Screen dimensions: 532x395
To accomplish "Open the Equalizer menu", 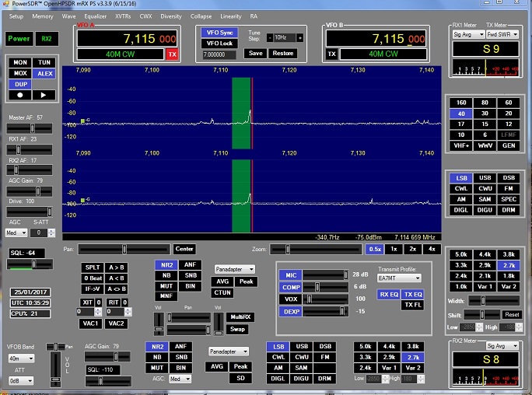I will click(95, 16).
